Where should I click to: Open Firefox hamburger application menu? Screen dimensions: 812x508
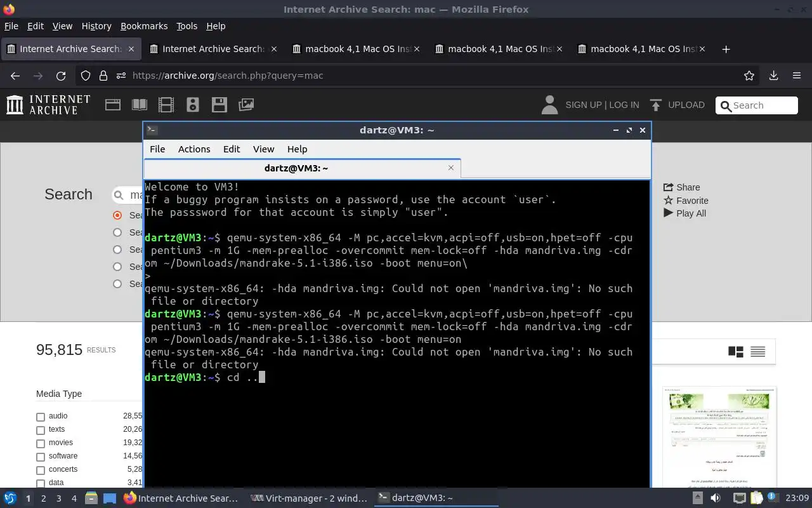click(x=797, y=76)
